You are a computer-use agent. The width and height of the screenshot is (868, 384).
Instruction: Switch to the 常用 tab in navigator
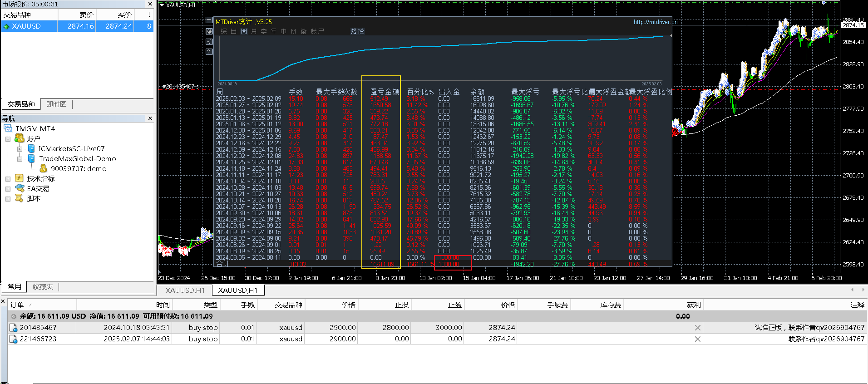click(15, 287)
